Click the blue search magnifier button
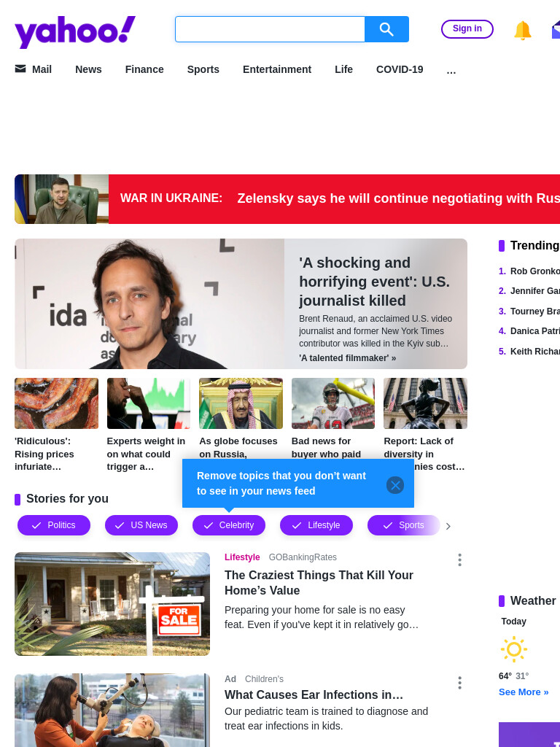560x747 pixels. pos(386,29)
